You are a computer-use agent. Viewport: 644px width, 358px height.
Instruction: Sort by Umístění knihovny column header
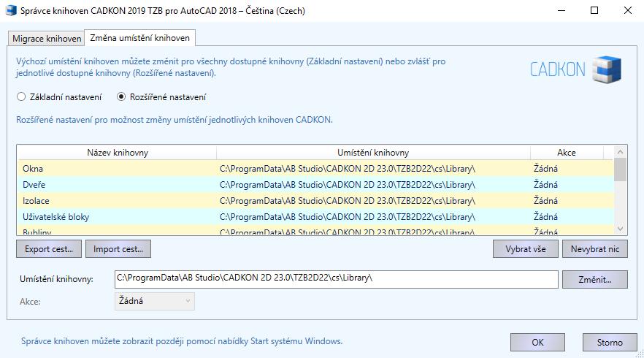pos(373,153)
